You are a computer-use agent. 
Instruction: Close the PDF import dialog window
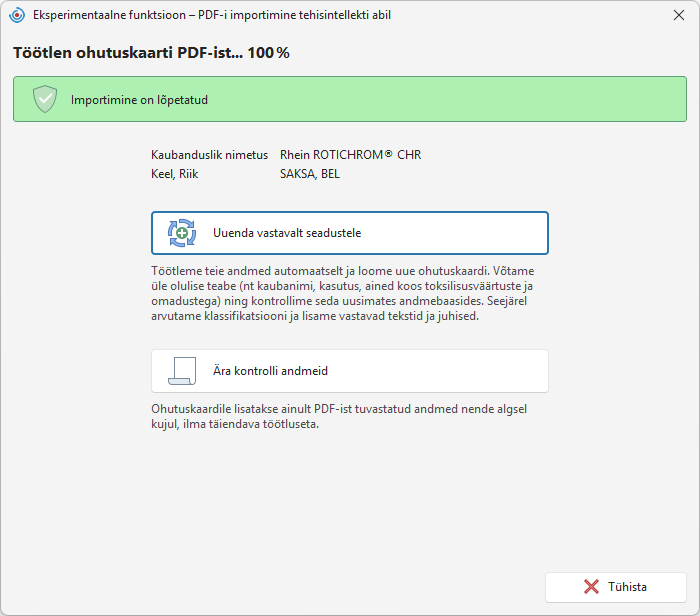(679, 15)
